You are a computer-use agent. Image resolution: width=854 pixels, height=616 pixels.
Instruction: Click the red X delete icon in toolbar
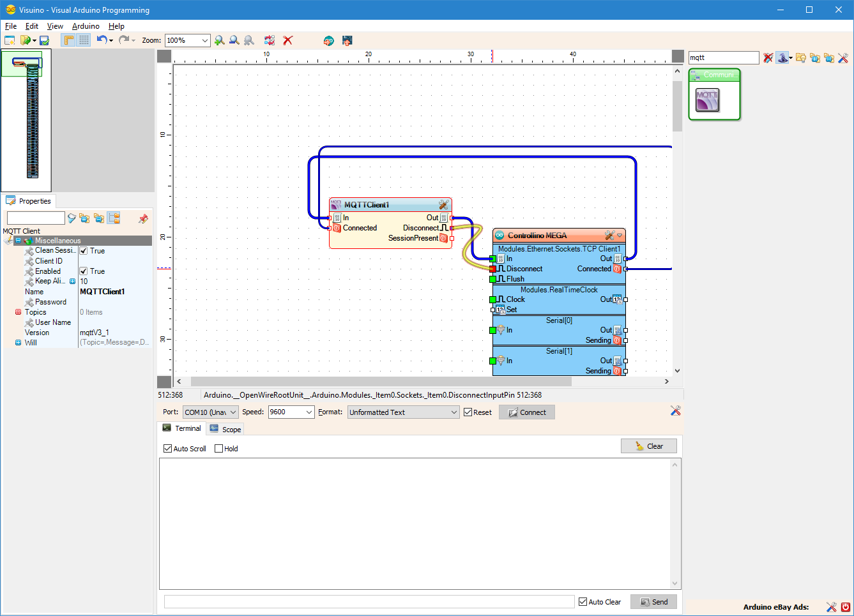pos(288,40)
